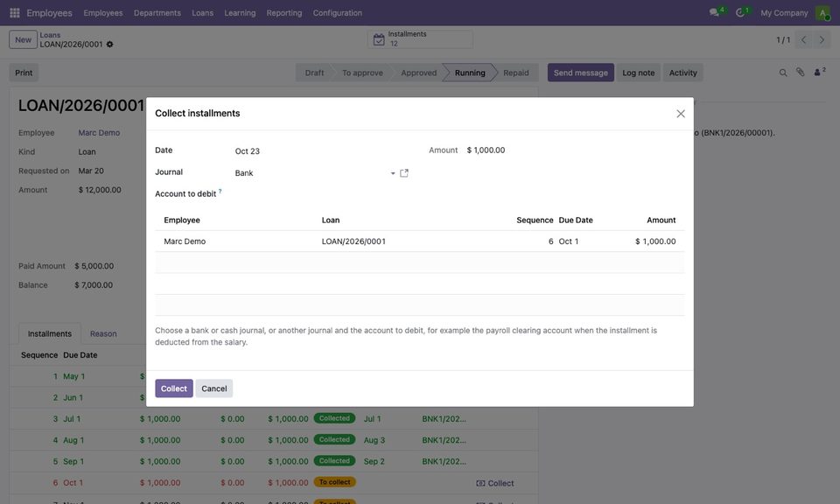Click the Loans breadcrumb link
The width and height of the screenshot is (840, 504).
click(x=50, y=35)
